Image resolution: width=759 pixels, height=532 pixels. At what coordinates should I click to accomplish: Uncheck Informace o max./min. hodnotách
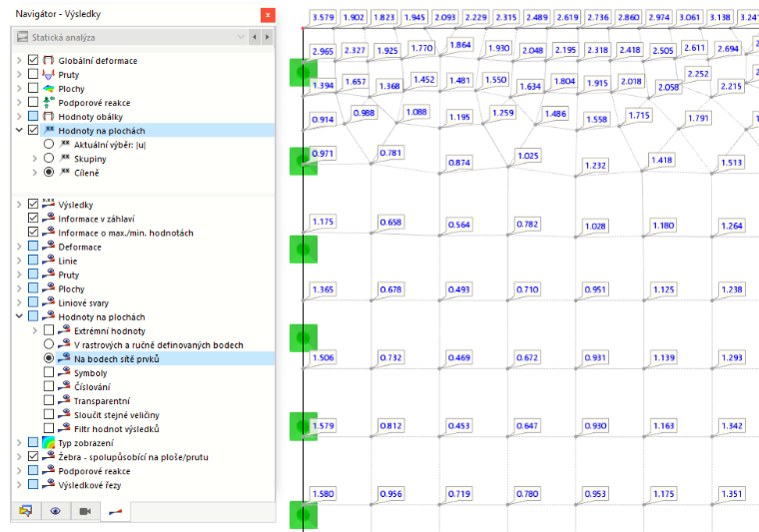[33, 233]
